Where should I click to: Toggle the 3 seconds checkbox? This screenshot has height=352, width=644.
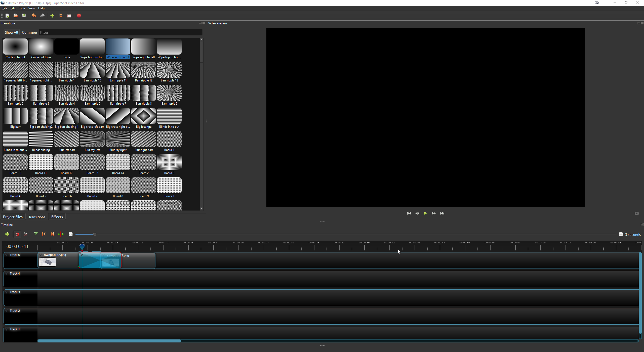tap(621, 234)
